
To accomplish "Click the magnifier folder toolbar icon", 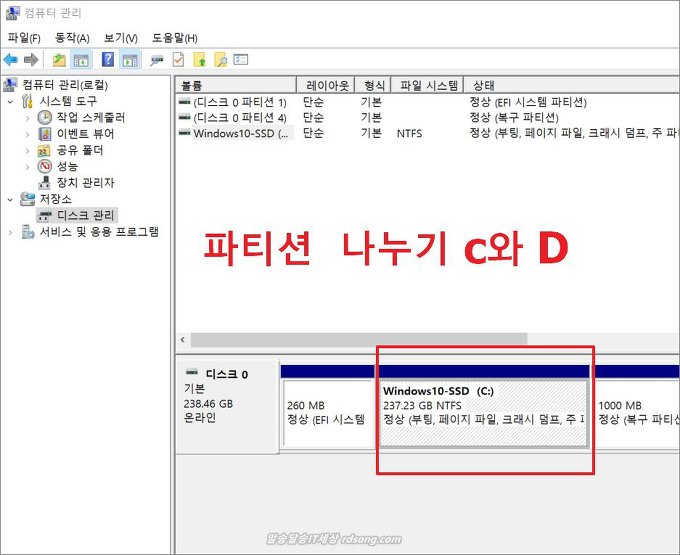I will pyautogui.click(x=220, y=59).
